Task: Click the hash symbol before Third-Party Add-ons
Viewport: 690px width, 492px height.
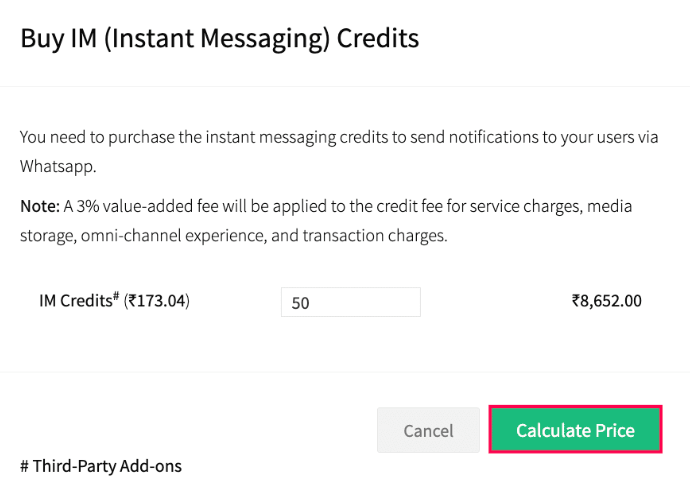Action: [x=25, y=466]
